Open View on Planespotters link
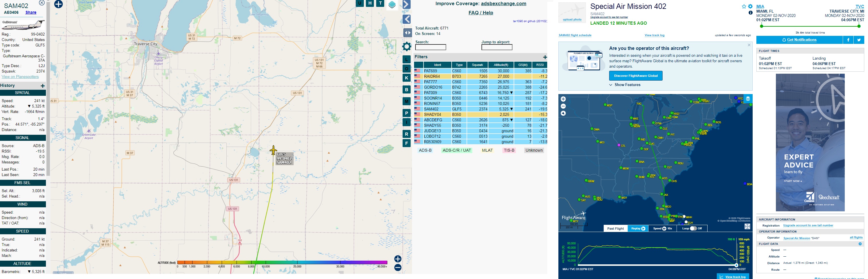The height and width of the screenshot is (279, 868). point(20,77)
